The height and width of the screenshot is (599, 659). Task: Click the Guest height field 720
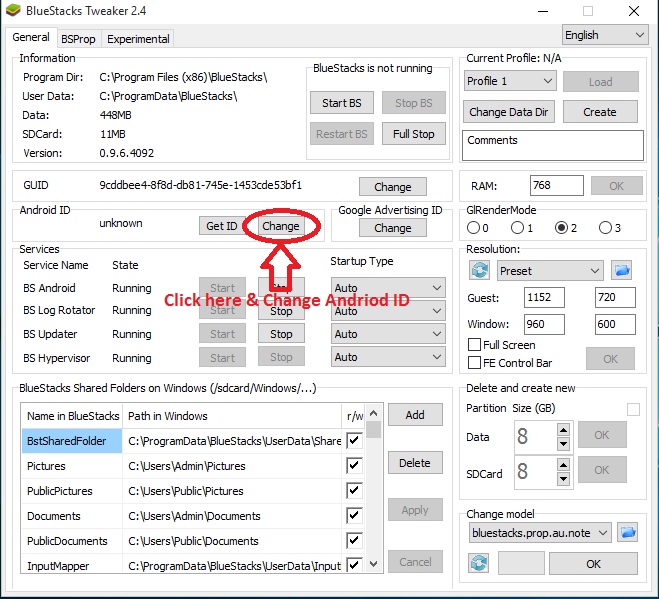point(615,298)
